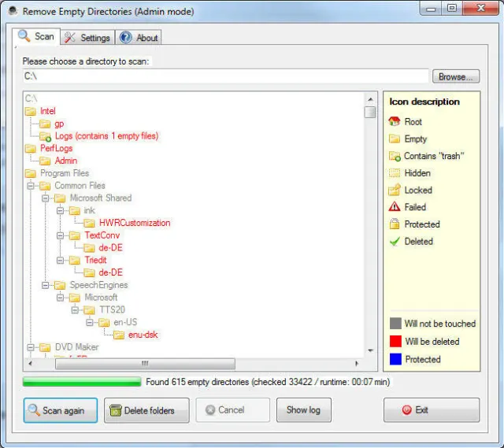This screenshot has height=448, width=504.
Task: Collapse the TTS20 folder node
Action: [75, 310]
